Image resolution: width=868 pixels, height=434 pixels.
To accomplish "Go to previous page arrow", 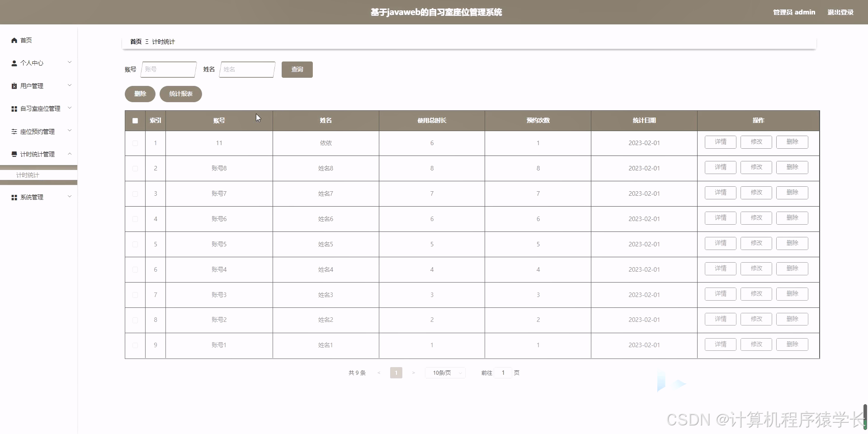I will [379, 373].
